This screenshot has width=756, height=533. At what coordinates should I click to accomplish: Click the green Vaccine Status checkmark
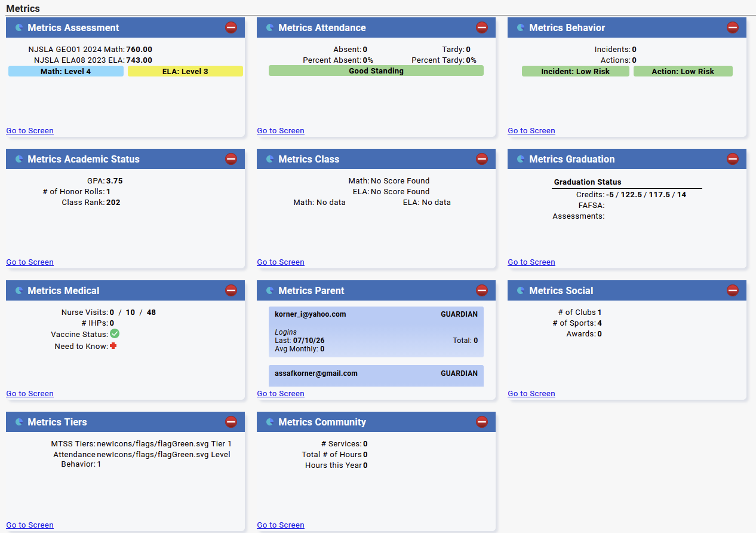(115, 333)
